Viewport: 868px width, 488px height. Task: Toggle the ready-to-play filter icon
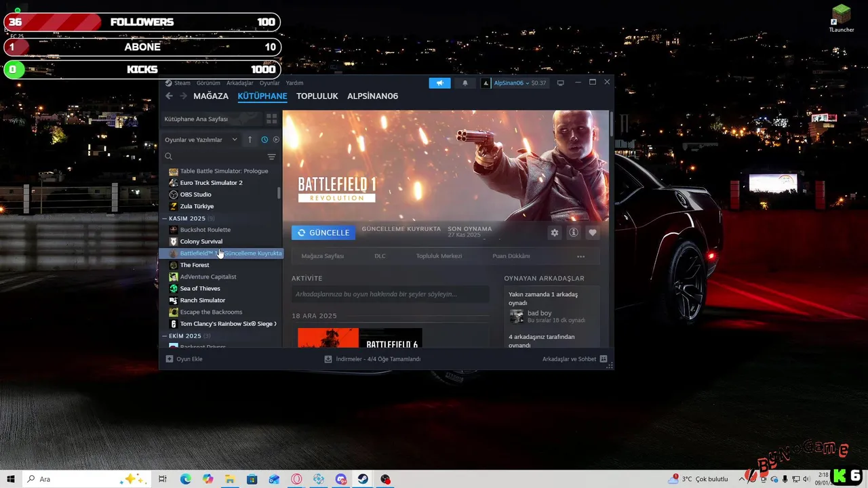click(276, 140)
